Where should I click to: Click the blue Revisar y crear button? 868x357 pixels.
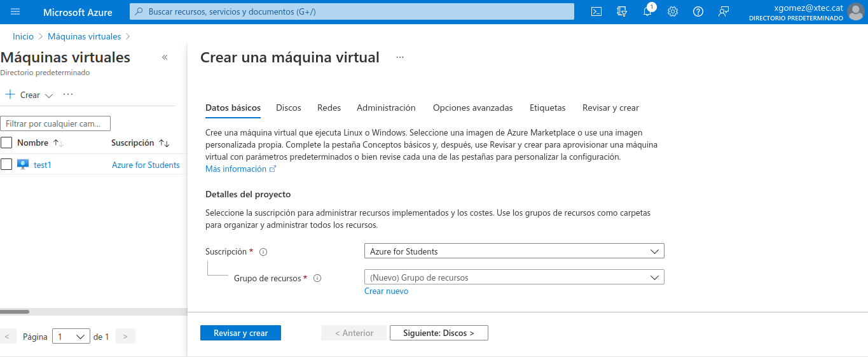(x=240, y=333)
